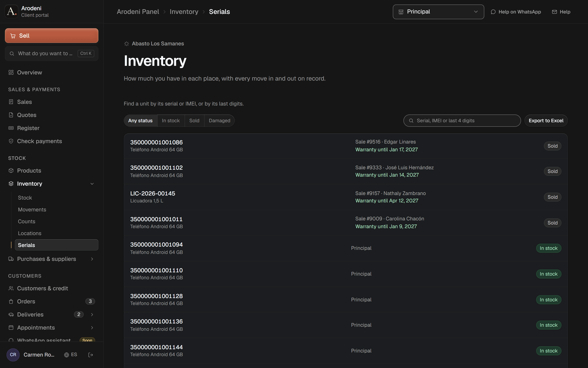588x368 pixels.
Task: Click the Quotes document icon
Action: (x=11, y=115)
